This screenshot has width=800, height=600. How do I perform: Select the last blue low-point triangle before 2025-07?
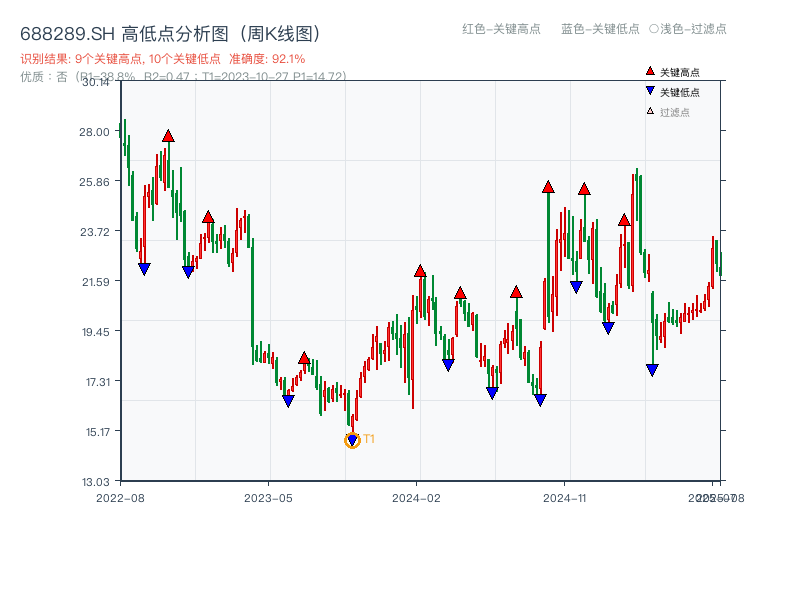tap(652, 370)
